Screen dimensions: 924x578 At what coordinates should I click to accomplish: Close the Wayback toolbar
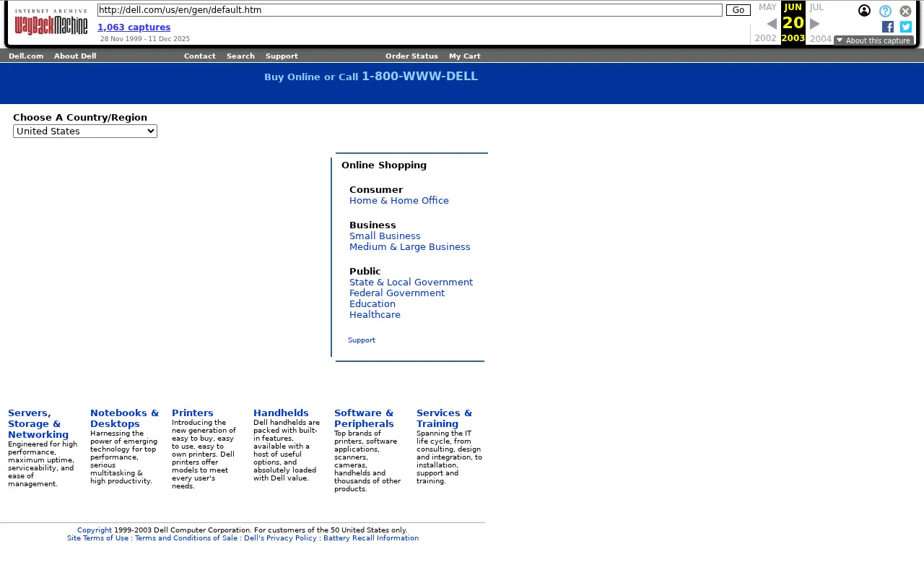[x=905, y=12]
